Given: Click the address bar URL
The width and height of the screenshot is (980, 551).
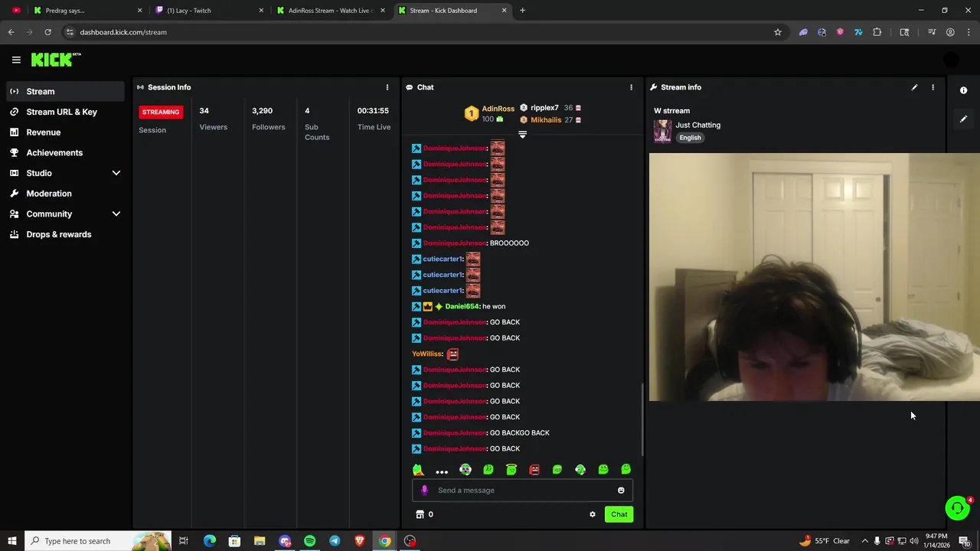Looking at the screenshot, I should tap(123, 32).
